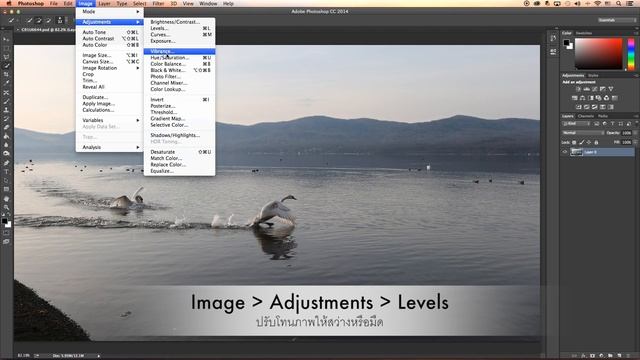Select the Move tool
Viewport: 640px width, 360px height.
6,39
